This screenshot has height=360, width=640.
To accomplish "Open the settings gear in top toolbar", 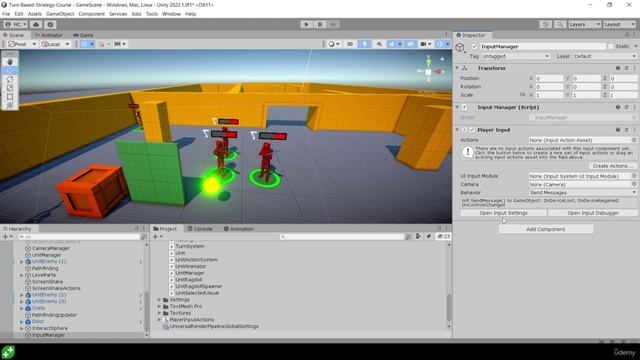I will tap(50, 24).
